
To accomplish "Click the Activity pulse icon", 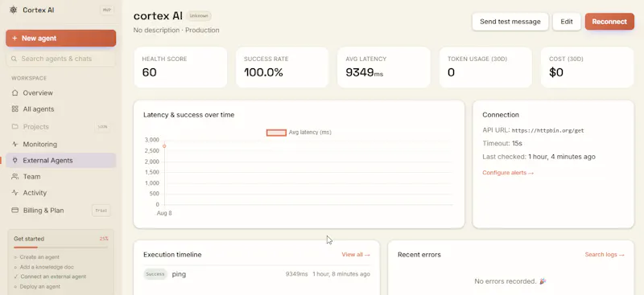I will [14, 193].
